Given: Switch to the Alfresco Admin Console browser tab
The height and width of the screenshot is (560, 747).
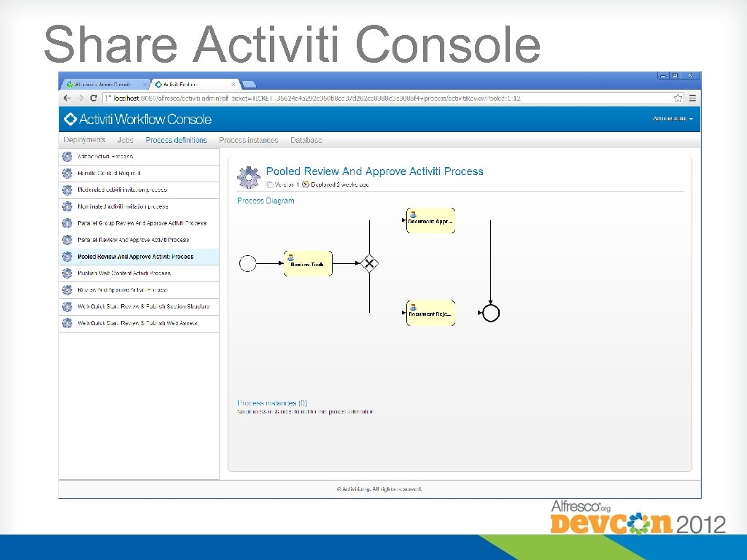Looking at the screenshot, I should pos(104,85).
